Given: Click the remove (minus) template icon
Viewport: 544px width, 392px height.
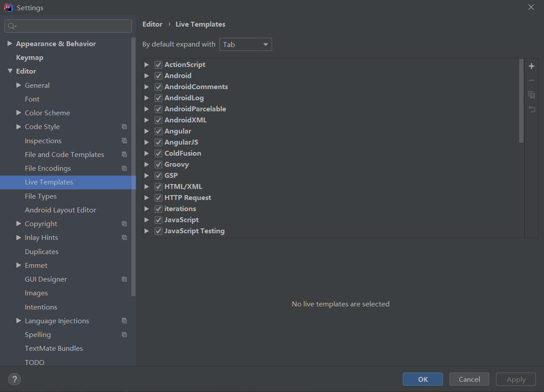Looking at the screenshot, I should point(532,80).
